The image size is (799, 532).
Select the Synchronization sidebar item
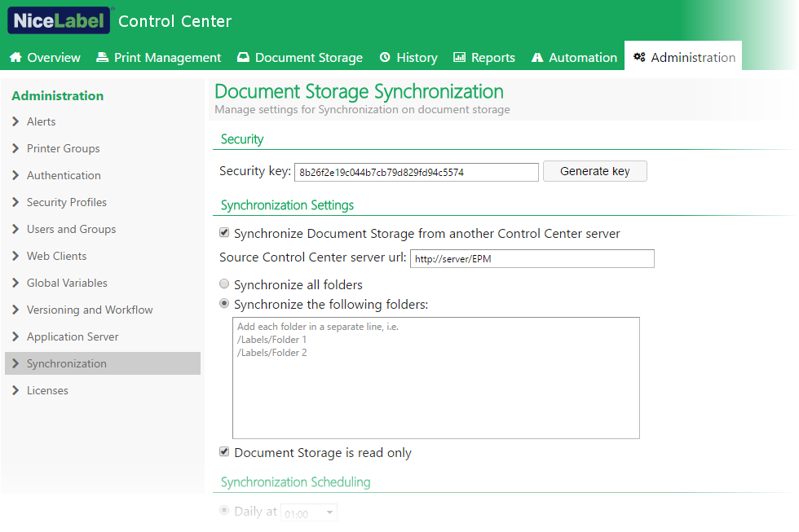point(103,363)
